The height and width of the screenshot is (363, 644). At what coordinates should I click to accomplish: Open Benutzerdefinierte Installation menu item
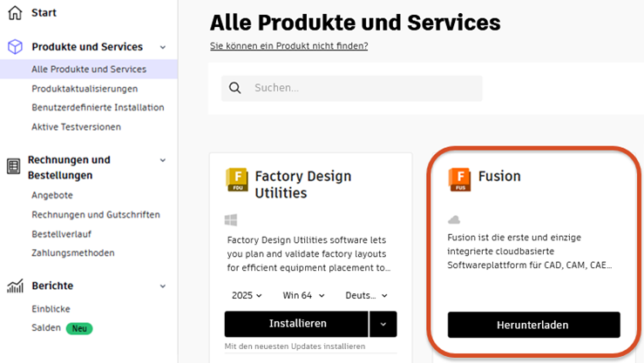click(x=98, y=108)
